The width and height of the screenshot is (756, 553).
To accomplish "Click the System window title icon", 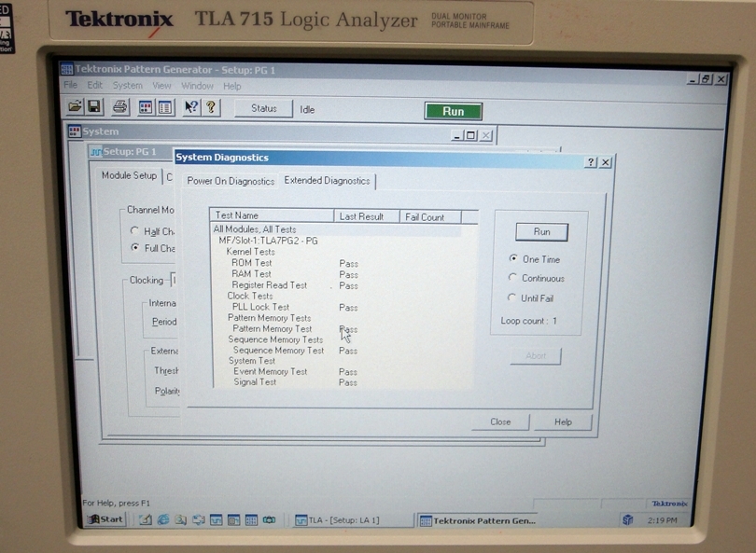I will pos(75,131).
